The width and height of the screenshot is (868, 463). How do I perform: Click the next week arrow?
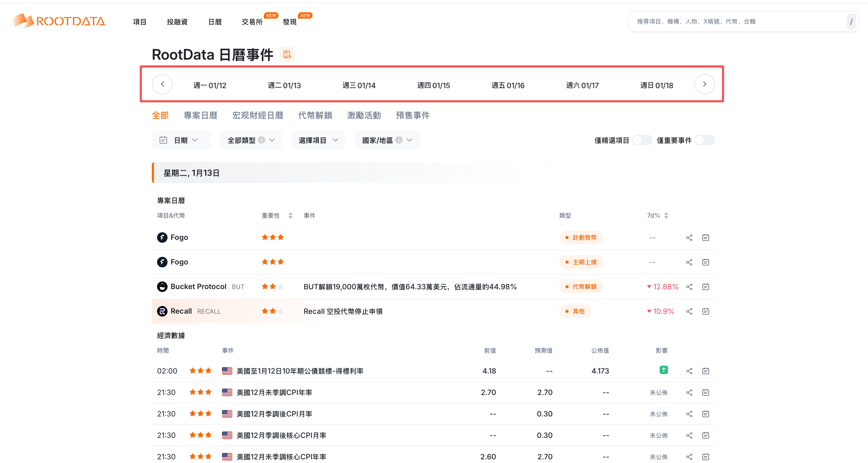click(x=704, y=84)
